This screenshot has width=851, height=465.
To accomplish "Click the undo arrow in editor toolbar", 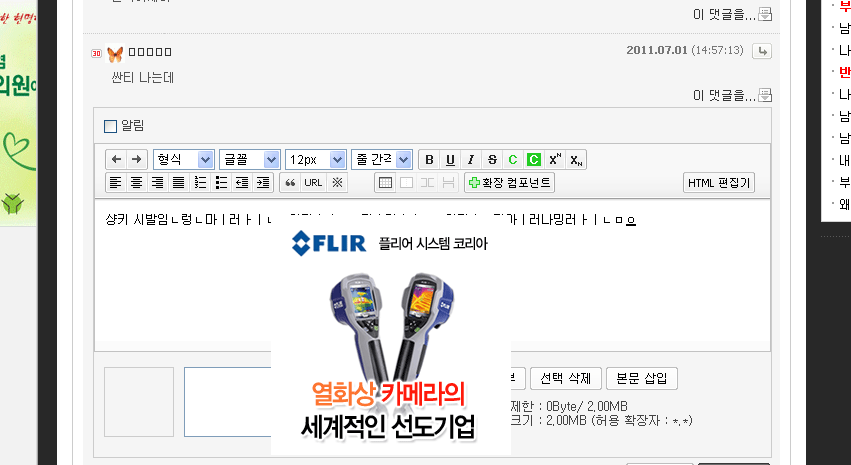I will [116, 160].
